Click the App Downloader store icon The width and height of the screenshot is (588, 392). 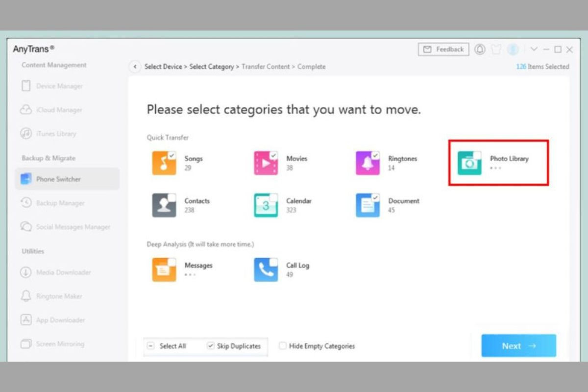[26, 320]
